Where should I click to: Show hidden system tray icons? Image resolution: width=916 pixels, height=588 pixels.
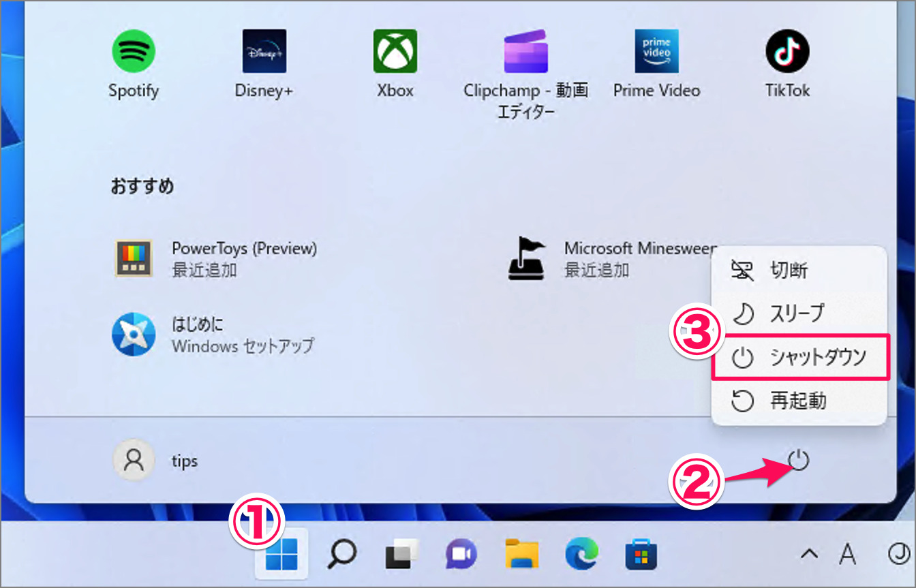tap(809, 555)
